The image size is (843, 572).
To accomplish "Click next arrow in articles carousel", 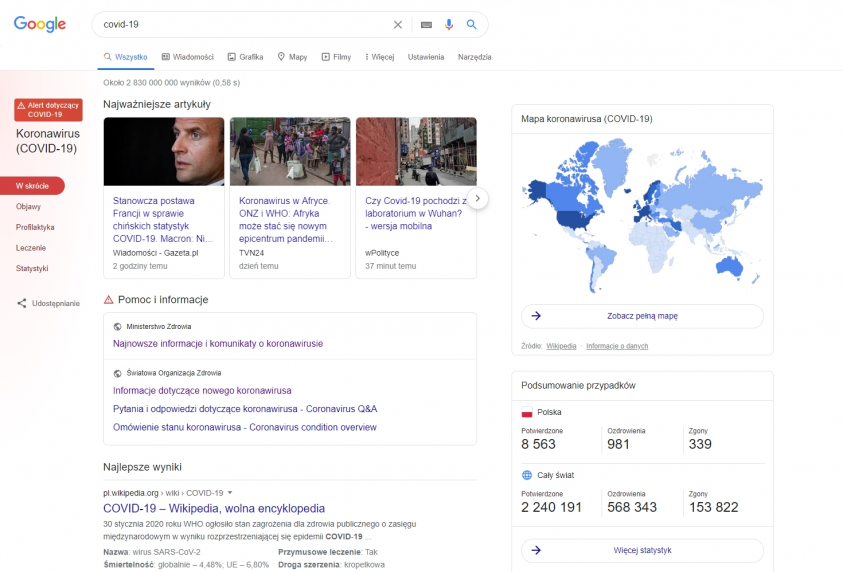I will pos(477,198).
